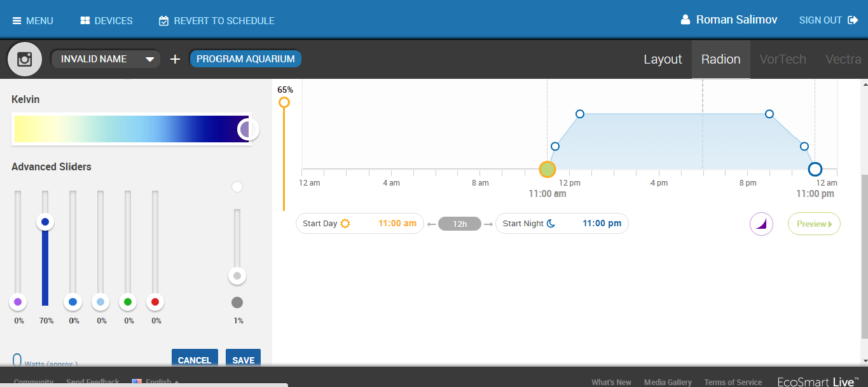This screenshot has height=387, width=868.
Task: Open the DEVICES grid view
Action: 106,20
